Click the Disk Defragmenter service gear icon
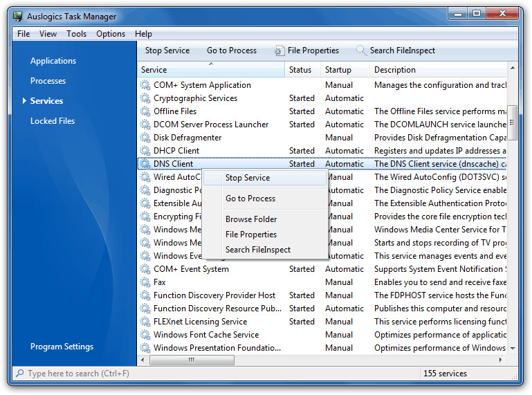Screen dimensions: 532x395 pyautogui.click(x=145, y=138)
